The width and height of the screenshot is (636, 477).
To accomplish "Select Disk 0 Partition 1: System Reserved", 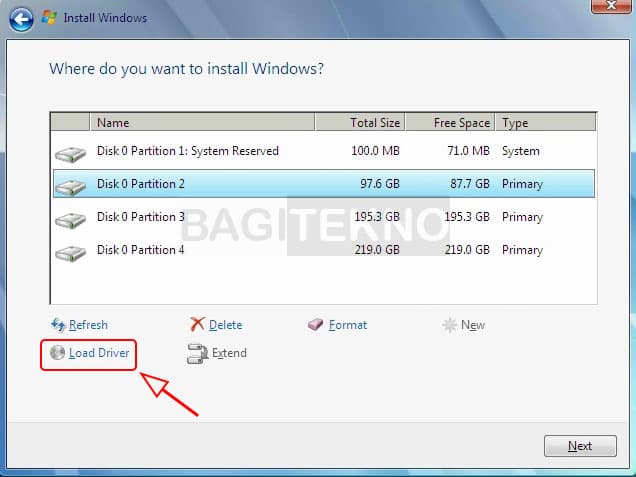I will (324, 151).
